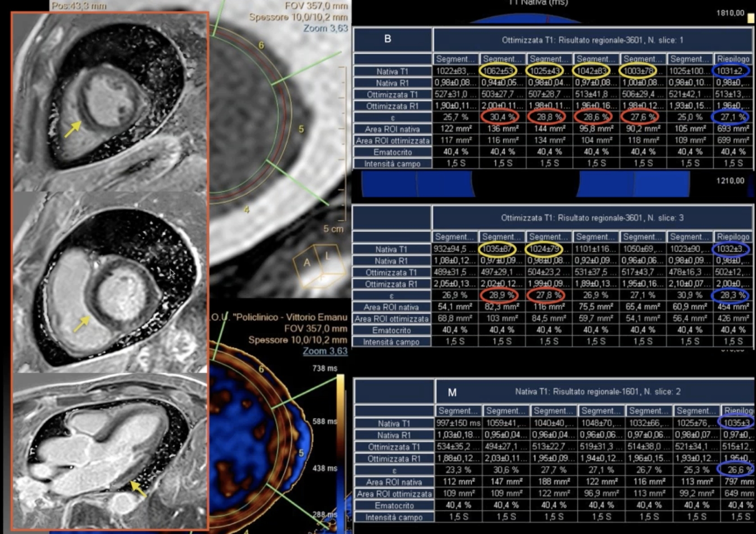756x534 pixels.
Task: Click Riepilogo column header in slice 3 table
Action: (733, 237)
